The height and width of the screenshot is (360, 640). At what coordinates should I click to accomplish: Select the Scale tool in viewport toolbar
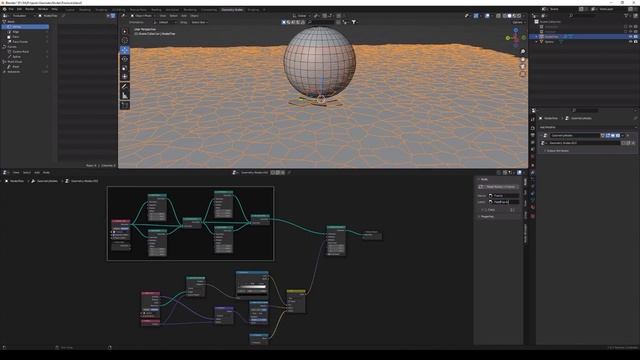coord(124,68)
